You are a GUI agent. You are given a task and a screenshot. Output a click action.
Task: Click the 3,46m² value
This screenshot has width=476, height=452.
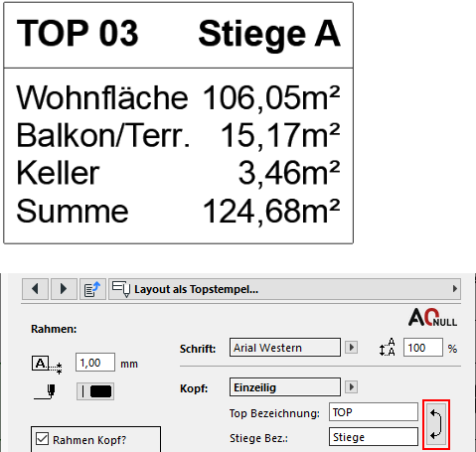(289, 174)
